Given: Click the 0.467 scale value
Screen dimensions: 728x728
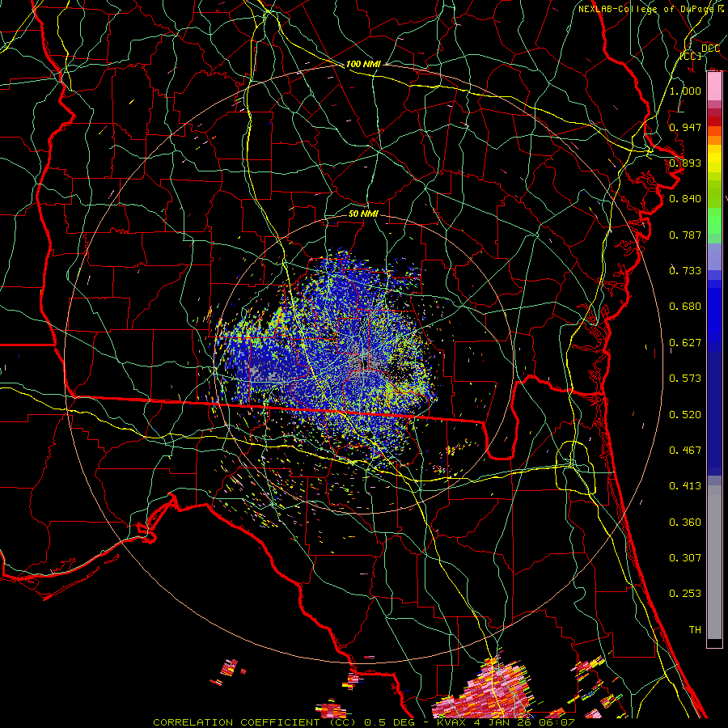Looking at the screenshot, I should point(685,451).
